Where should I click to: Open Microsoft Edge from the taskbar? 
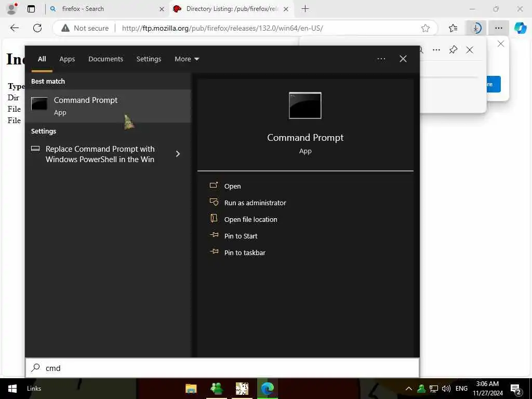coord(268,389)
